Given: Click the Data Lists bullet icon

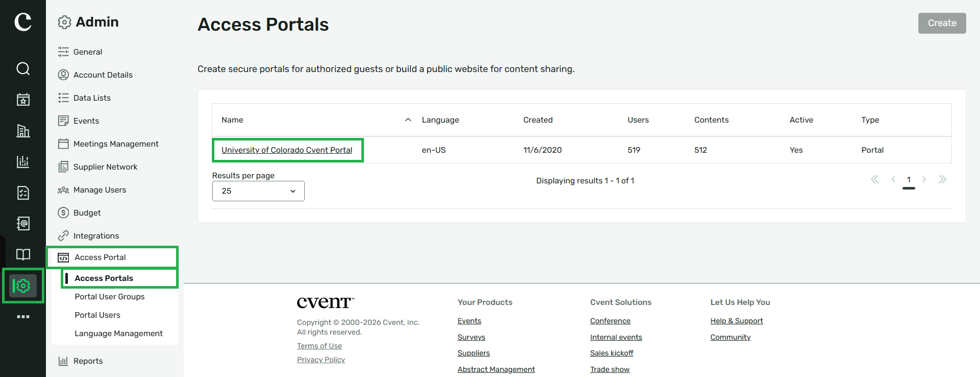Looking at the screenshot, I should coord(63,98).
